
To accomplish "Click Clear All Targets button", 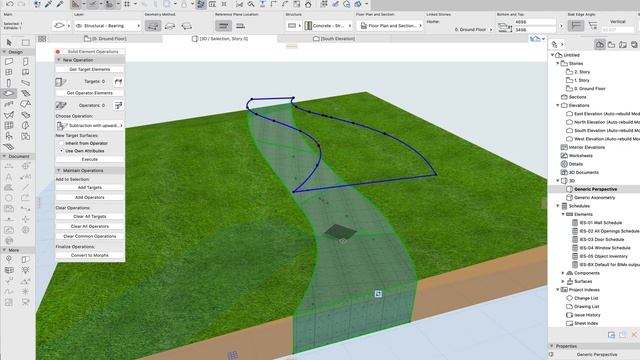I will tap(90, 216).
